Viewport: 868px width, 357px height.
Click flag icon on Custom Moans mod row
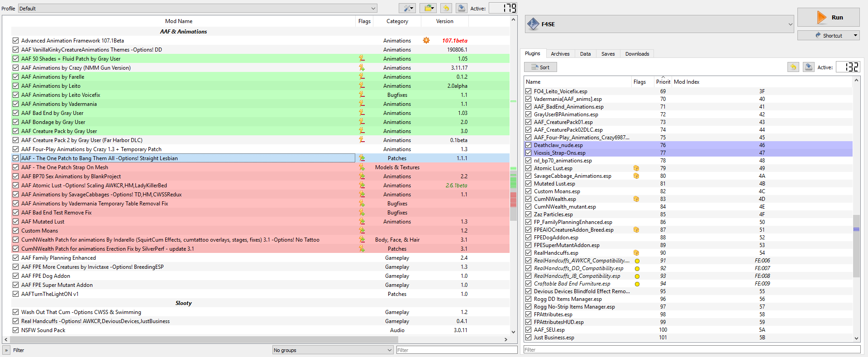[x=362, y=230]
